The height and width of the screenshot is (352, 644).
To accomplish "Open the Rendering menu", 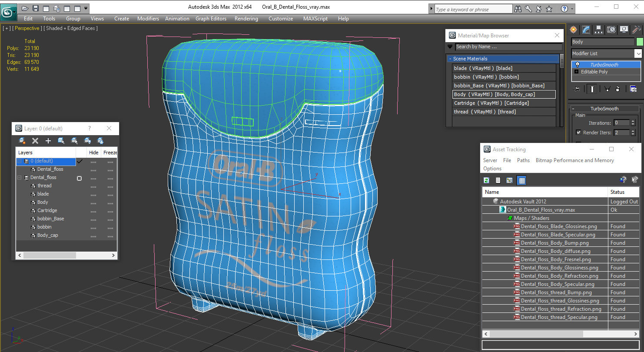I will coord(246,19).
